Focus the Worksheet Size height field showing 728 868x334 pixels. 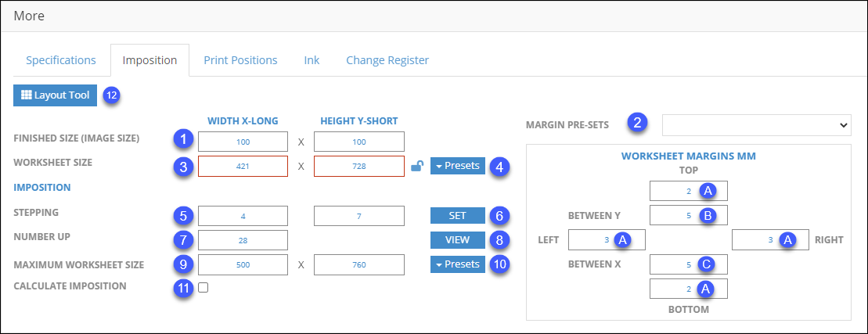(359, 166)
